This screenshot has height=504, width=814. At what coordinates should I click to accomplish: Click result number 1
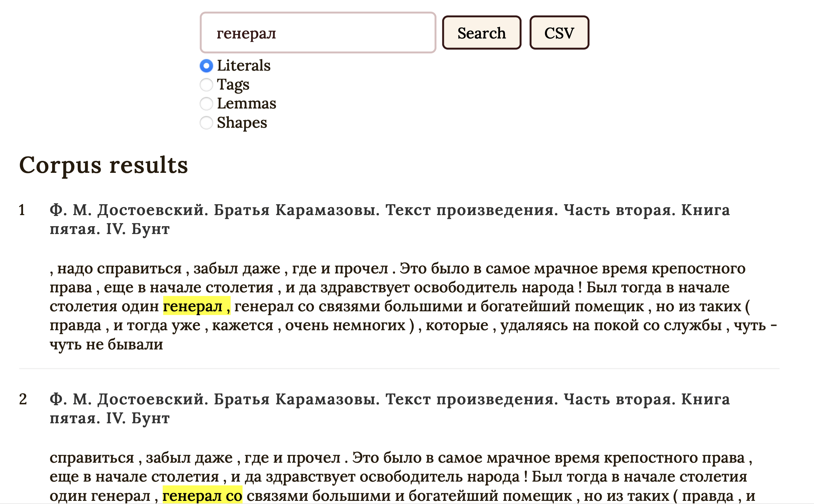click(x=22, y=210)
